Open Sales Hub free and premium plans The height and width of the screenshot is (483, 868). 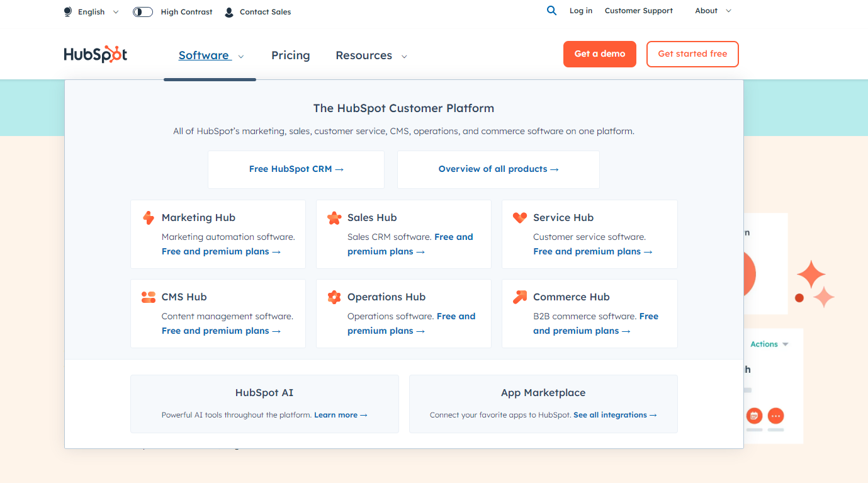tap(410, 244)
